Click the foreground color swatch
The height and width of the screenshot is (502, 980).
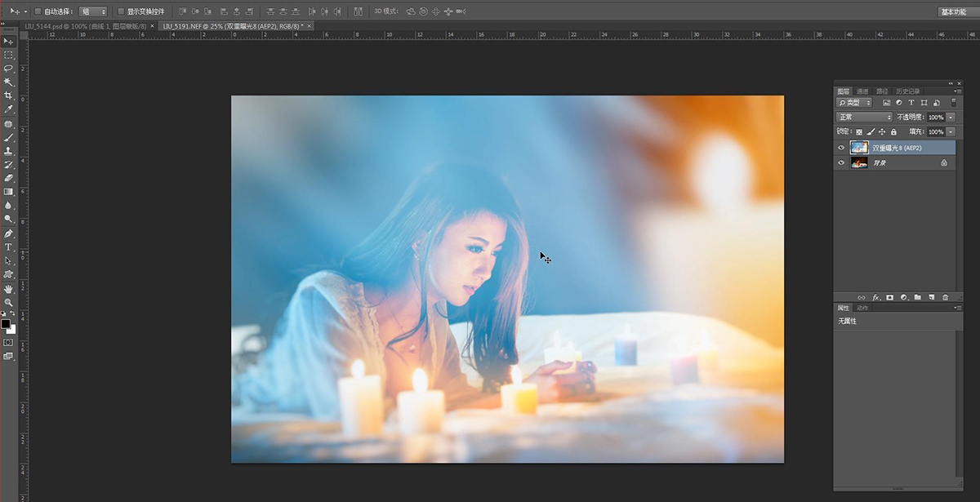[x=6, y=324]
